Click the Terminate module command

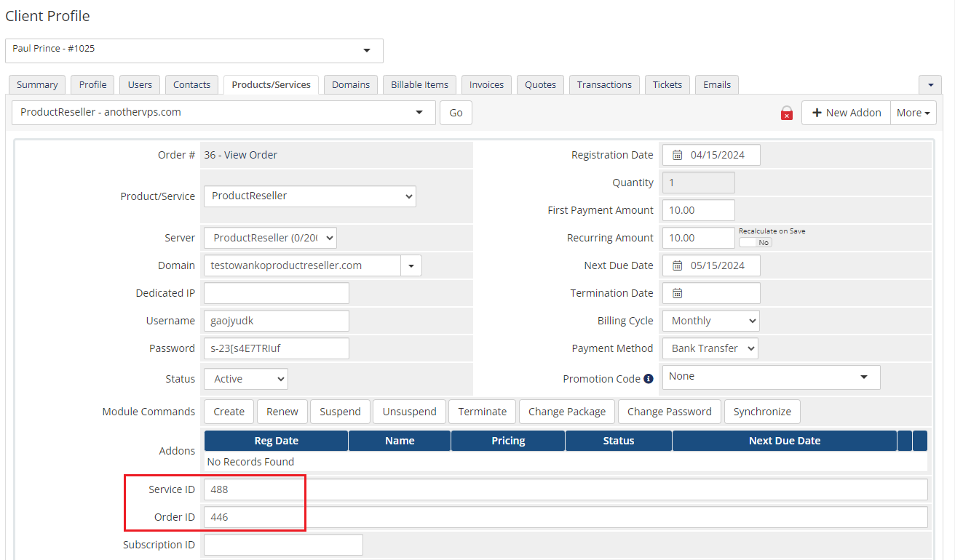point(483,412)
